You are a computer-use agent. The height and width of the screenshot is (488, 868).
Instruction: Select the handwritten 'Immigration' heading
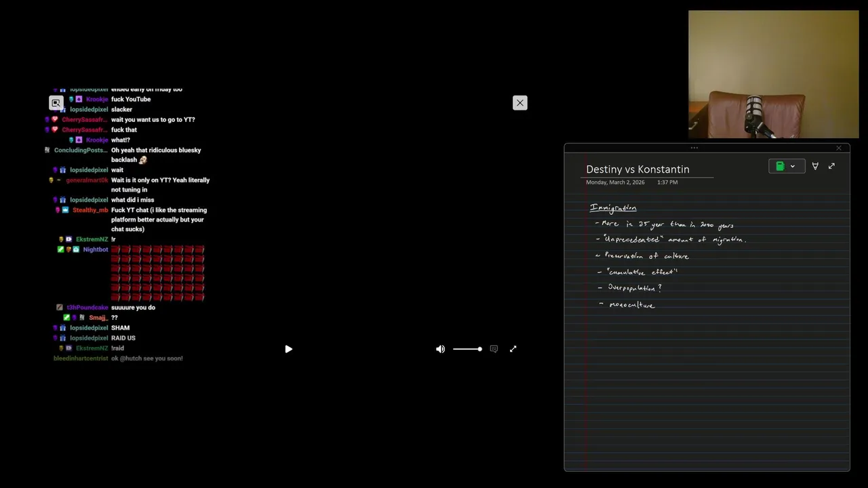[x=613, y=208]
